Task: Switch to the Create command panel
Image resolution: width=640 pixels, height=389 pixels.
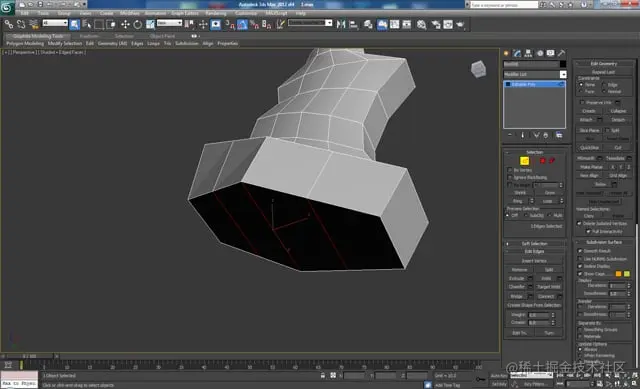Action: point(507,53)
